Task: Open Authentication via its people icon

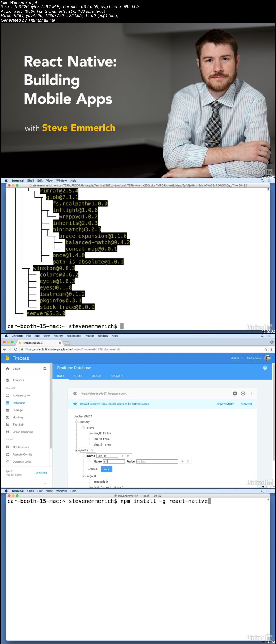Action: (x=8, y=395)
